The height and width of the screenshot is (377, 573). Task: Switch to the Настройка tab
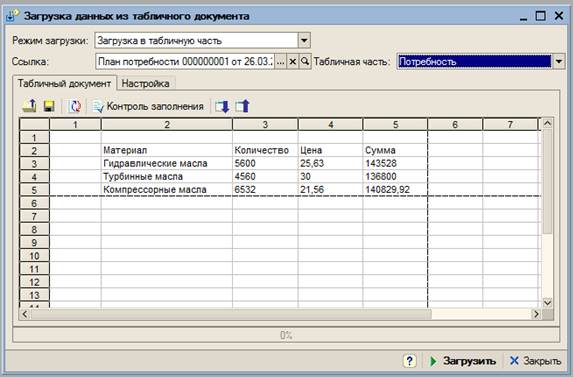pos(145,83)
